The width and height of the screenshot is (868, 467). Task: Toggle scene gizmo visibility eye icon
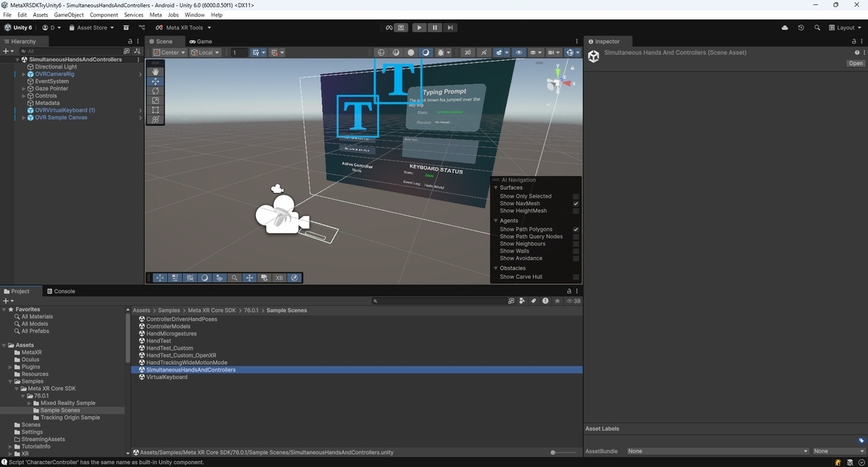click(x=519, y=52)
